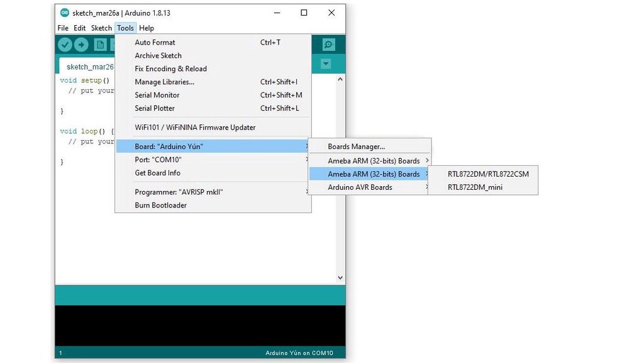644x364 pixels.
Task: Click Manage Libraries... entry
Action: point(164,82)
